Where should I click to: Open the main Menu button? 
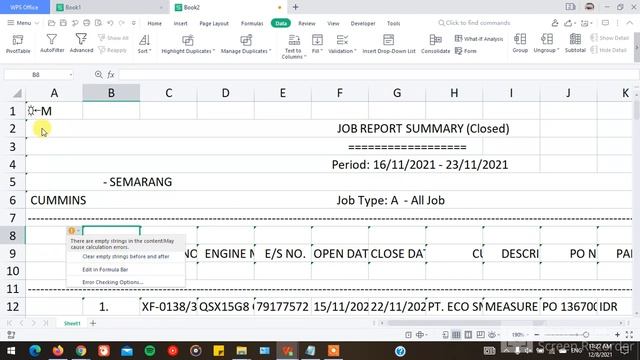(x=23, y=23)
